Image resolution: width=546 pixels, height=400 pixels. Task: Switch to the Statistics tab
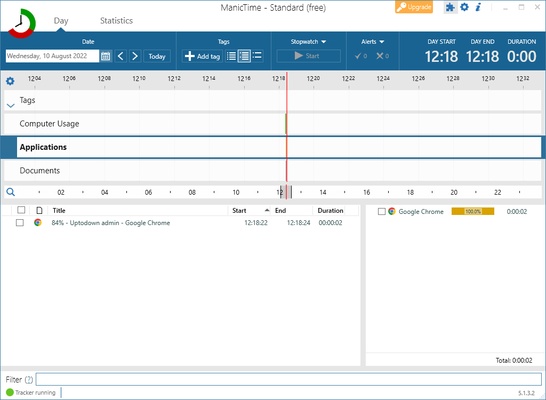(x=116, y=21)
